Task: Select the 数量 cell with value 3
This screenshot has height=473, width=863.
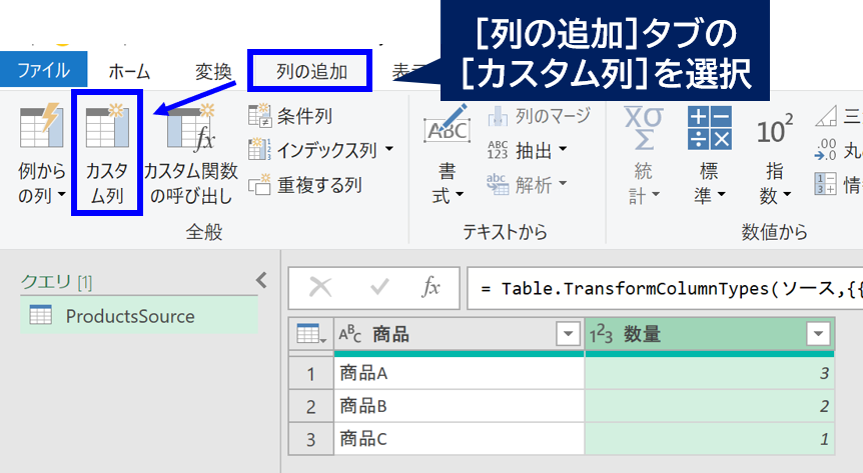Action: pyautogui.click(x=710, y=373)
